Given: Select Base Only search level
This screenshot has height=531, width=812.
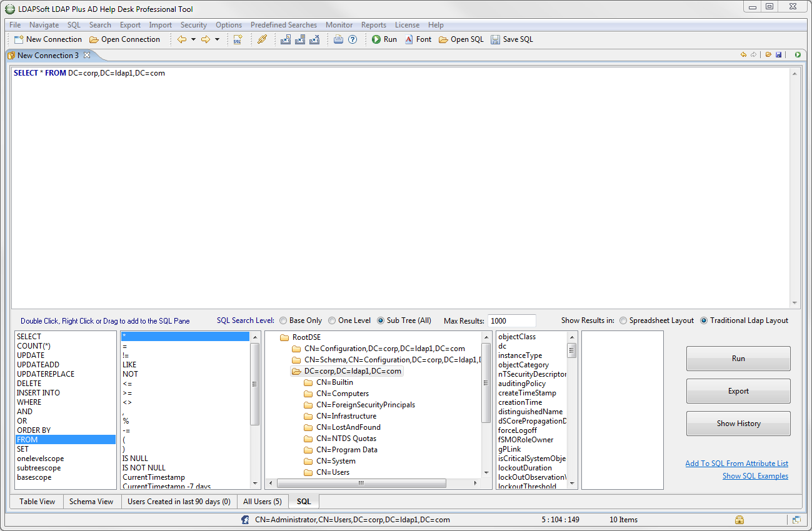Looking at the screenshot, I should tap(284, 320).
